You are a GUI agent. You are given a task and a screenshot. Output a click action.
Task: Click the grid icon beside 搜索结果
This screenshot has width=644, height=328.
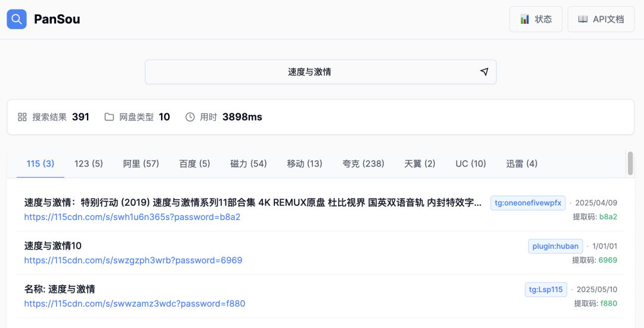(x=23, y=117)
